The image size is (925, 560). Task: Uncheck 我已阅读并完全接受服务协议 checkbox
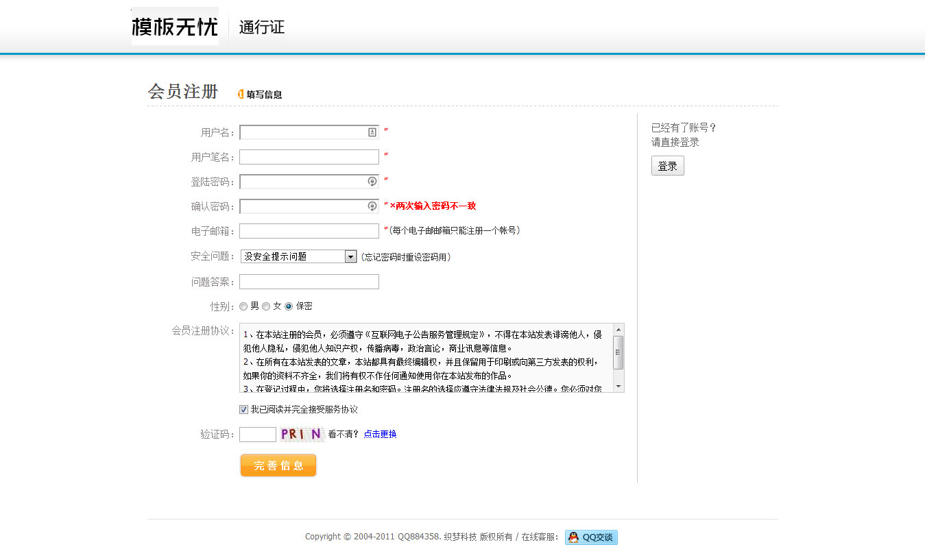coord(243,409)
